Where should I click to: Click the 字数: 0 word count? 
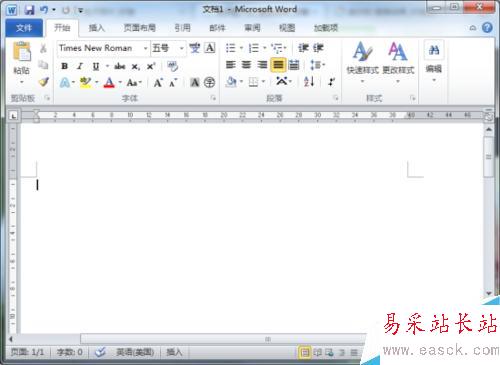(x=70, y=352)
